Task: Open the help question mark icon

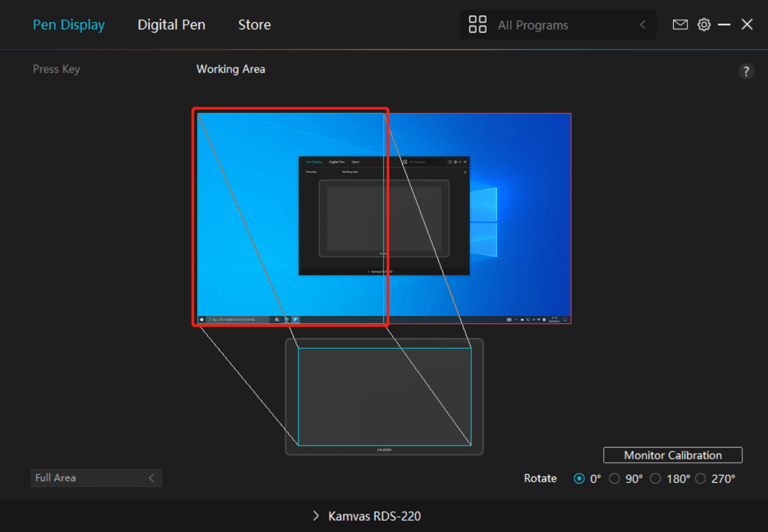Action: (x=746, y=71)
